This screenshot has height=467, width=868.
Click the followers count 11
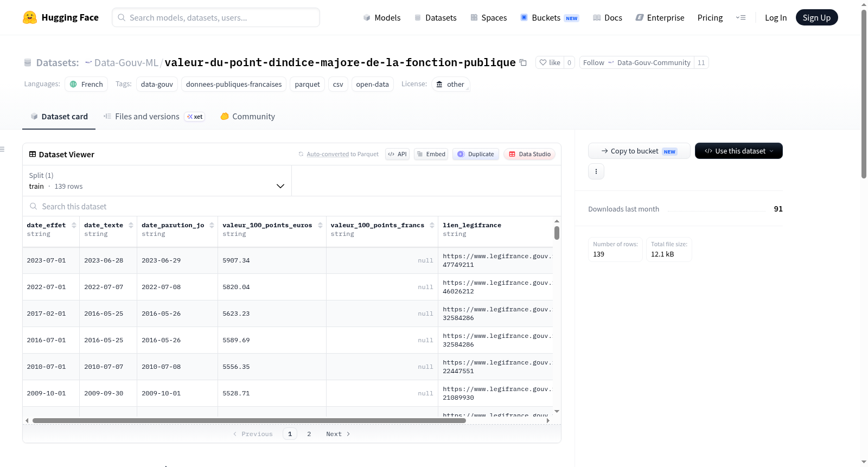pos(701,62)
